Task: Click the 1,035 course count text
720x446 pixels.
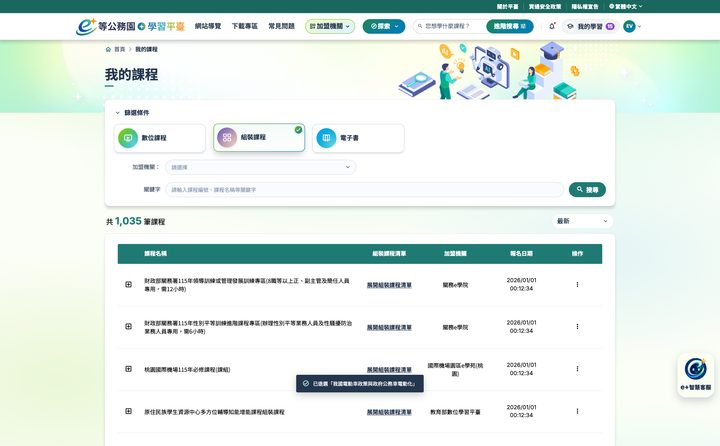Action: pos(128,221)
